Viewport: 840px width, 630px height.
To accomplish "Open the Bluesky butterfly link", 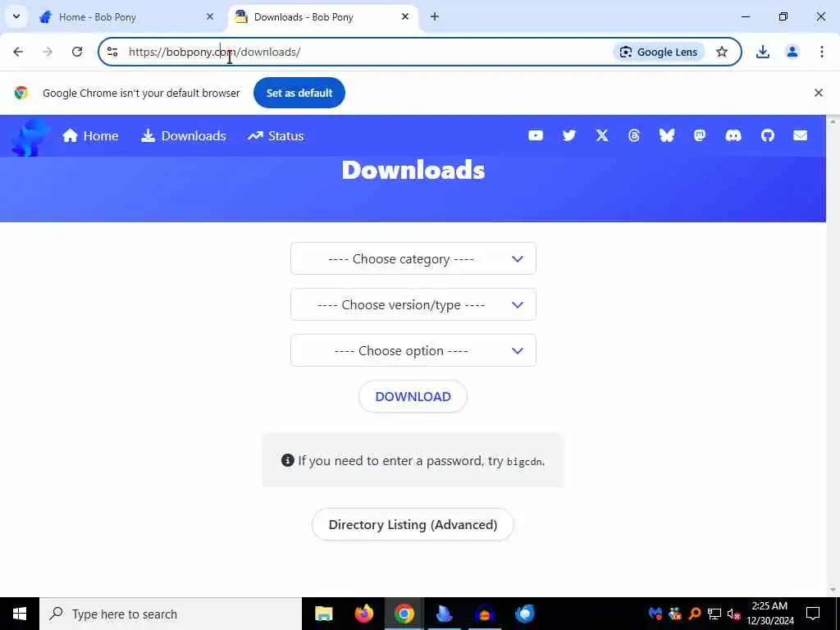I will (667, 135).
